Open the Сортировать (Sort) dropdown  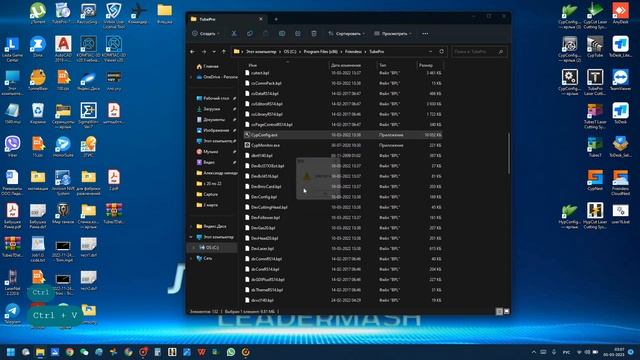[x=346, y=33]
